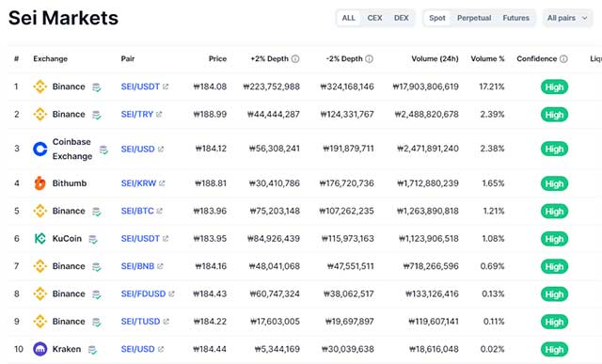Sort by the Pair column header
This screenshot has width=602, height=364.
[128, 58]
